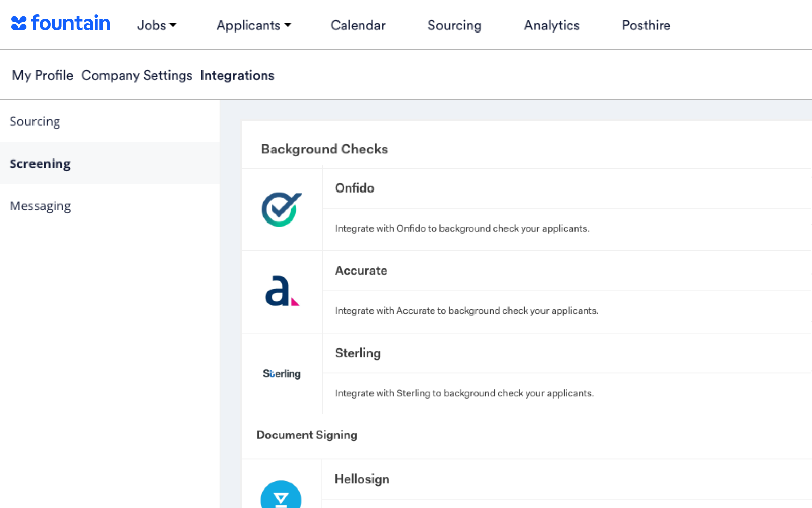Click the Fountain logo in header
Screen dimensions: 812x508
click(x=60, y=23)
